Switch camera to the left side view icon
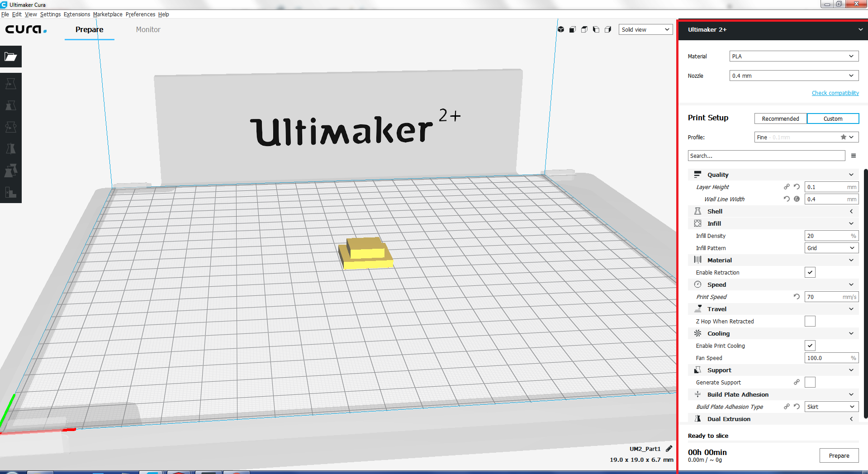 coord(596,29)
